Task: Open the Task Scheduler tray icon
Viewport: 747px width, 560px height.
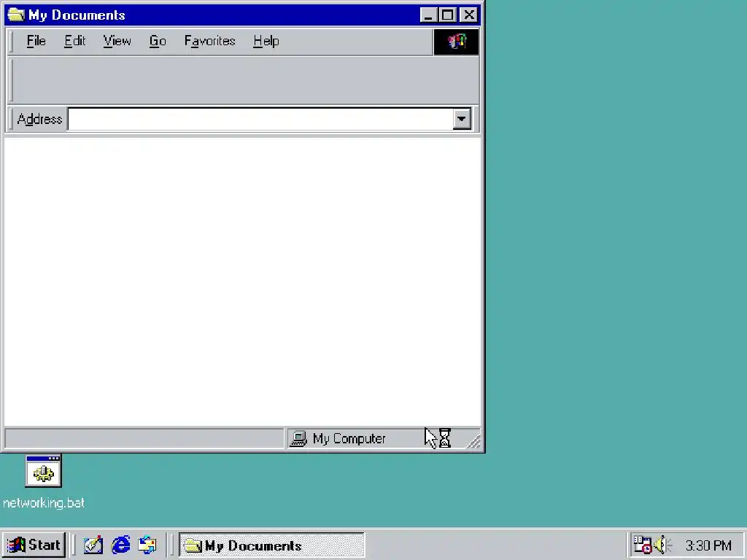Action: [642, 545]
